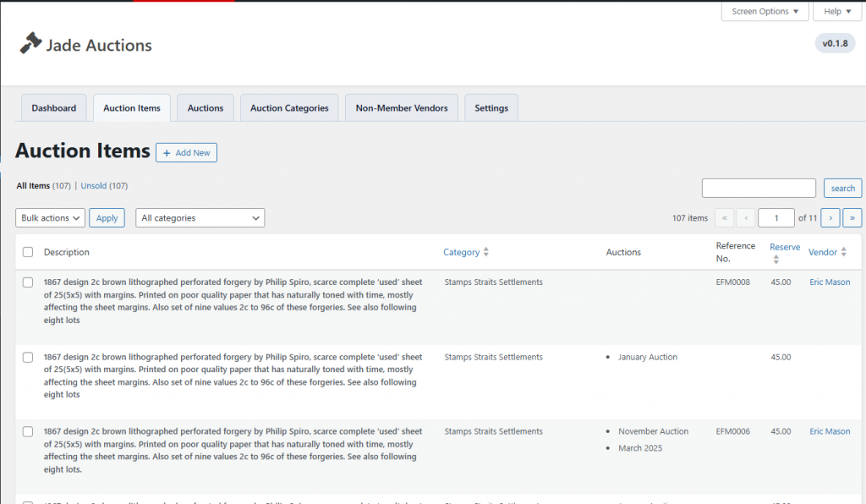This screenshot has width=866, height=504.
Task: Tick the select-all checkbox in header
Action: pos(28,252)
